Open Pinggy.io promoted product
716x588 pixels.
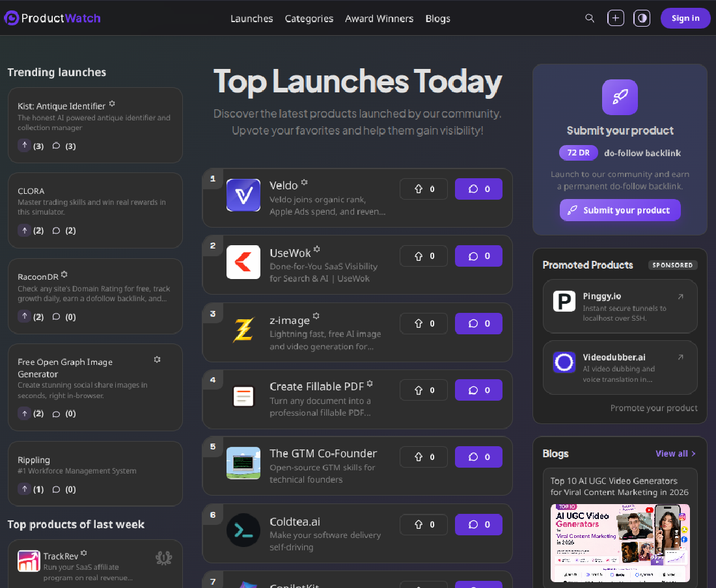pos(620,306)
